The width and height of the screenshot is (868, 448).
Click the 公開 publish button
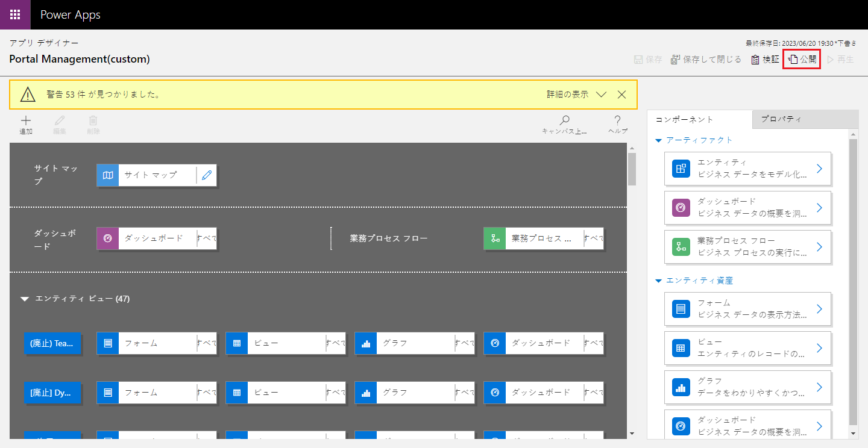click(x=802, y=60)
